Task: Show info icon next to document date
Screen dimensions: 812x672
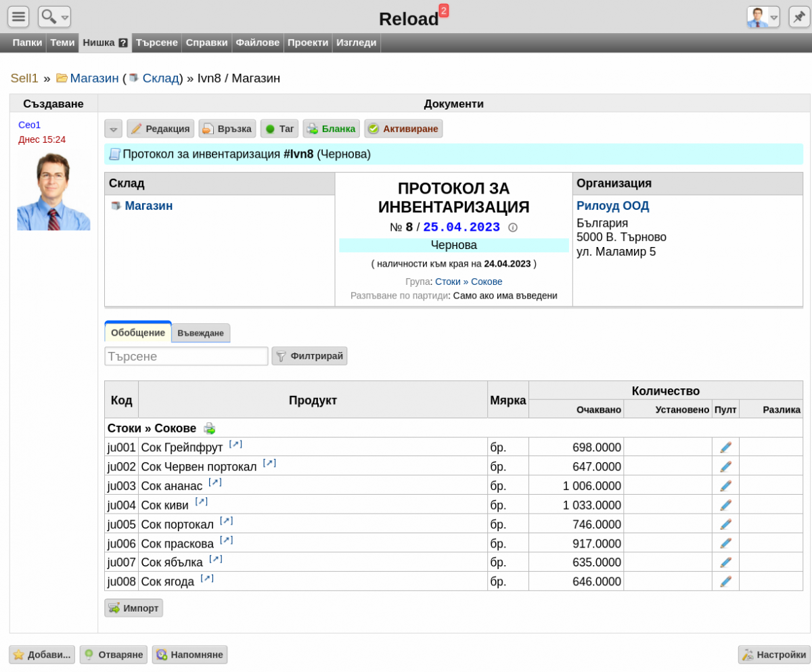Action: coord(513,227)
